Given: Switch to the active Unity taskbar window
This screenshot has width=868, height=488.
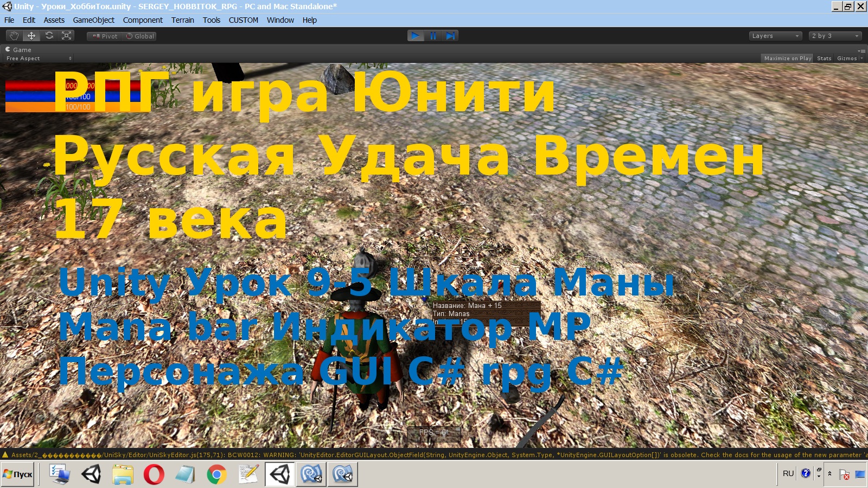Looking at the screenshot, I should pos(280,474).
